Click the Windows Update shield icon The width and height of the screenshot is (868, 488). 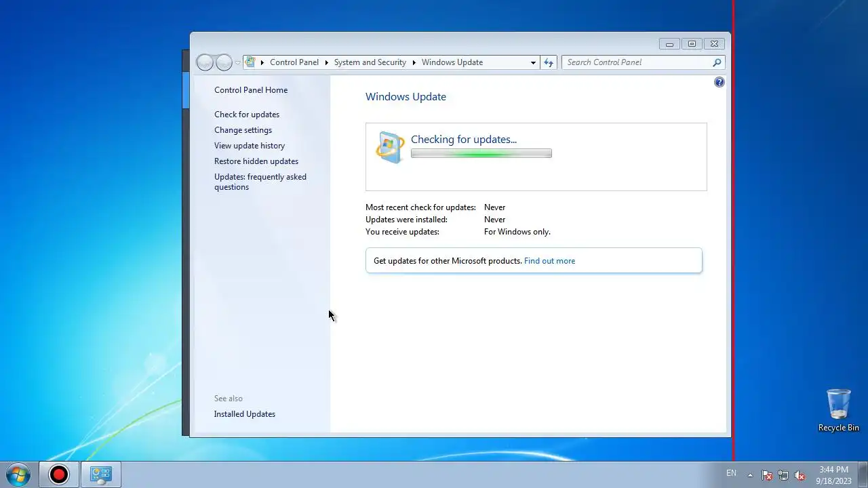click(390, 147)
